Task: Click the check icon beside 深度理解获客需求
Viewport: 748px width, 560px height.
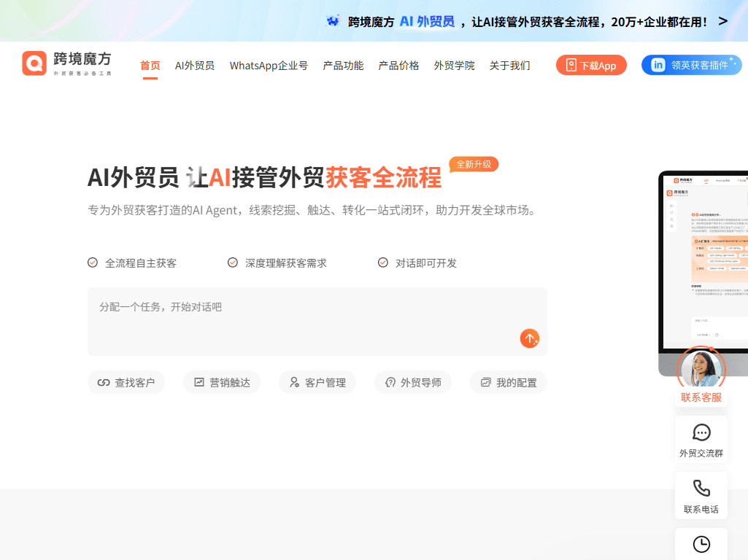Action: pyautogui.click(x=232, y=262)
